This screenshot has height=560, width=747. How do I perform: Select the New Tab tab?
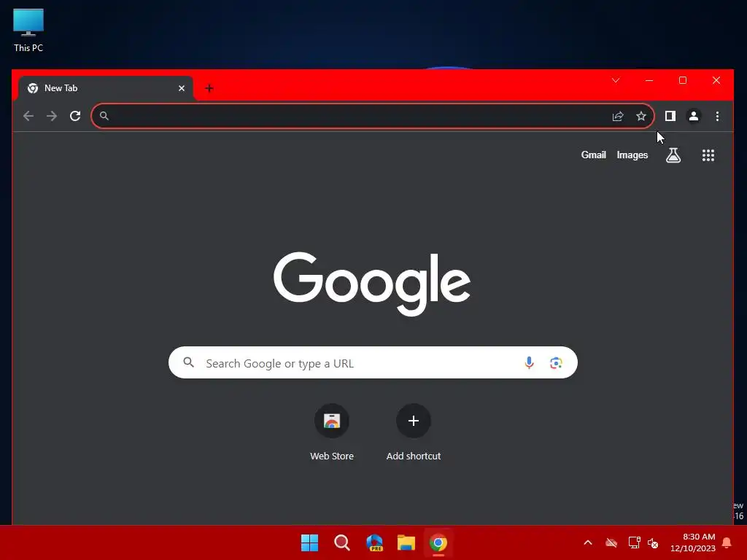click(106, 88)
